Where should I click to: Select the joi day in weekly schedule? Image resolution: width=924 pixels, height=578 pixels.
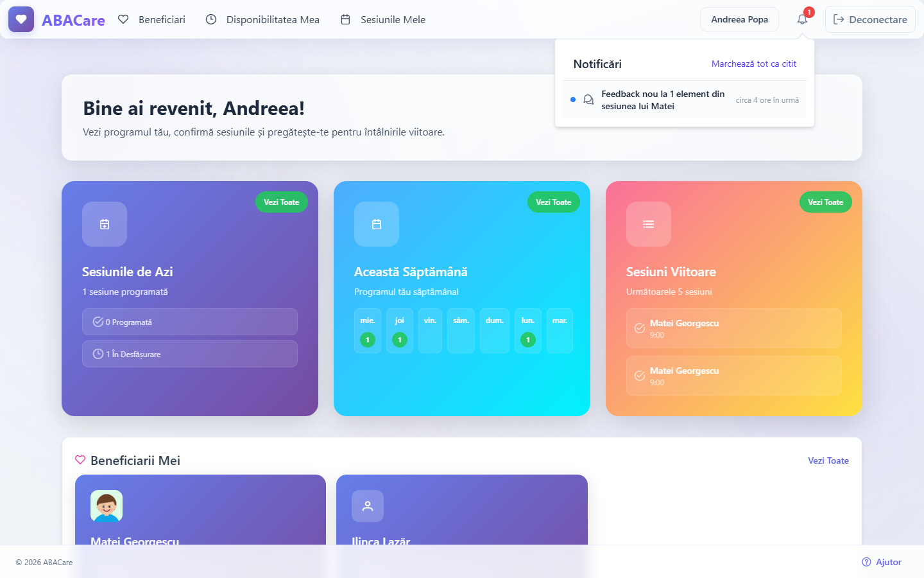pyautogui.click(x=400, y=331)
